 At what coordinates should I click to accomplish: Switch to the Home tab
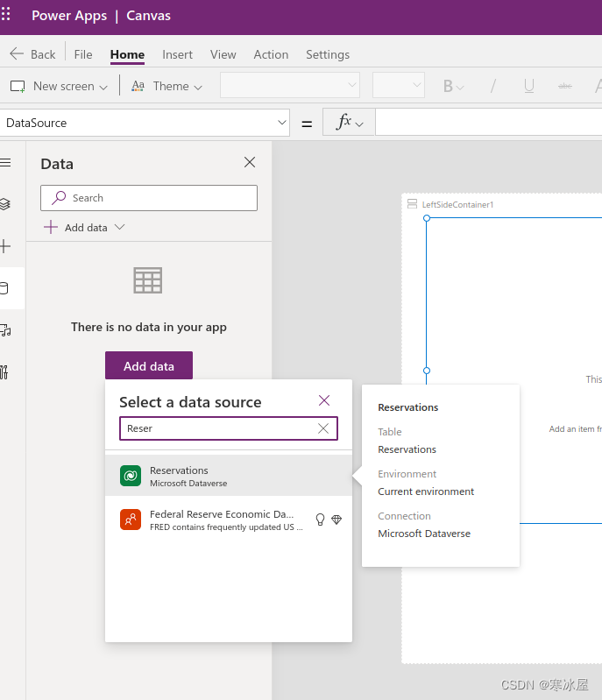127,54
